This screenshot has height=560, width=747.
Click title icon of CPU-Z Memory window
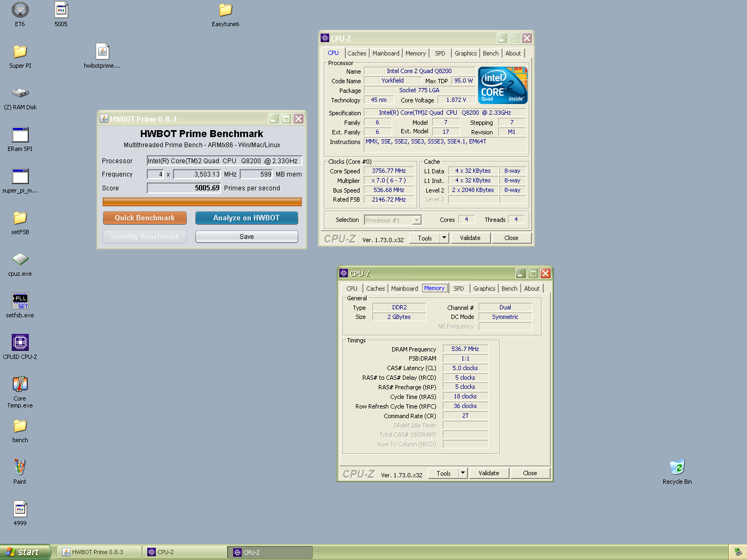[344, 273]
